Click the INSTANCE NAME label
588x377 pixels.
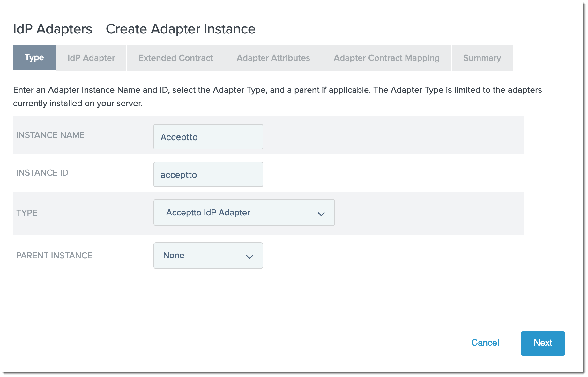coord(50,135)
